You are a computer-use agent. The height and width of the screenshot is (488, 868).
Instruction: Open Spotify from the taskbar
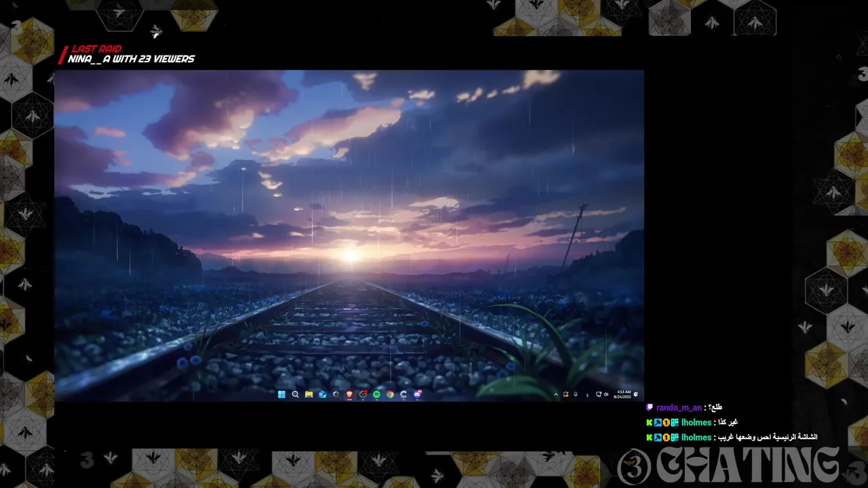(x=376, y=394)
